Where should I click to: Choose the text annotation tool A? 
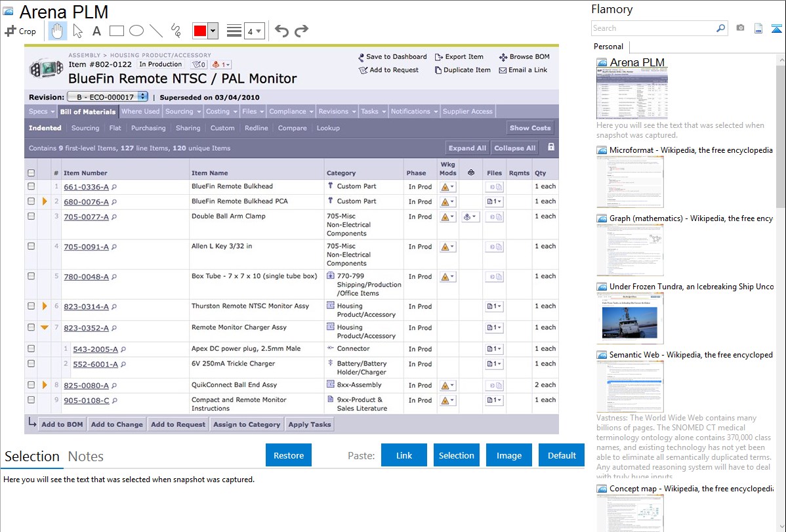pos(96,31)
